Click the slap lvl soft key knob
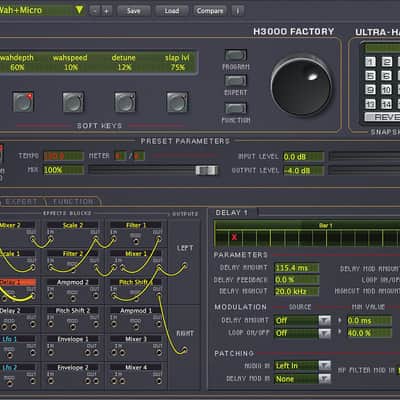The width and height of the screenshot is (400, 400). pos(177,102)
